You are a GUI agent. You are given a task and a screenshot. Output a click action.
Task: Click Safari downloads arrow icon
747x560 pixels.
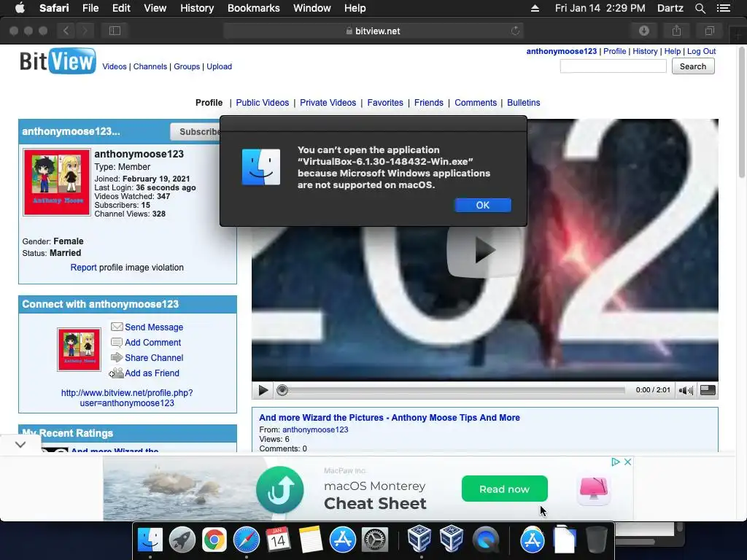pos(644,31)
